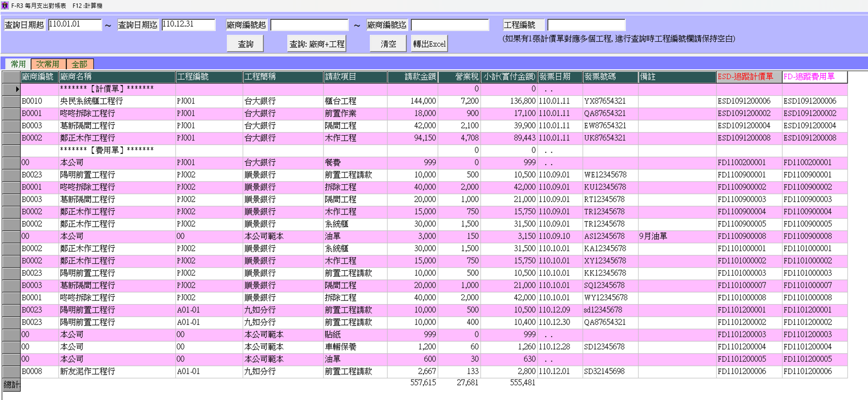Click the 查詢 button

click(245, 44)
